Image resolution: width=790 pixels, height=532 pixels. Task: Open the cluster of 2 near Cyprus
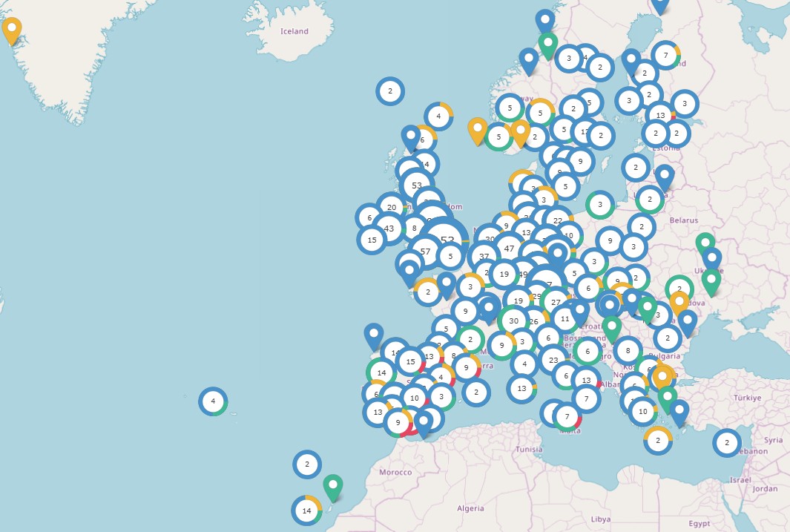(727, 443)
